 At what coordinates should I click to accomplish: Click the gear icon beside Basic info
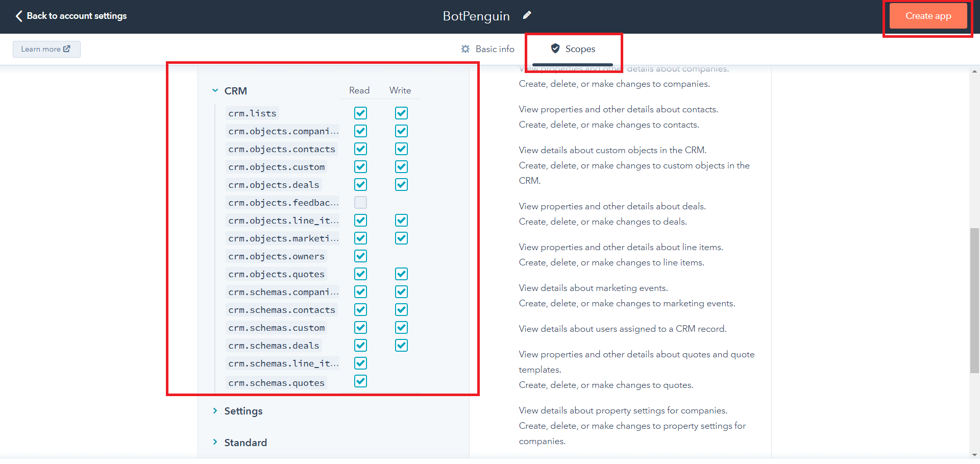[465, 49]
